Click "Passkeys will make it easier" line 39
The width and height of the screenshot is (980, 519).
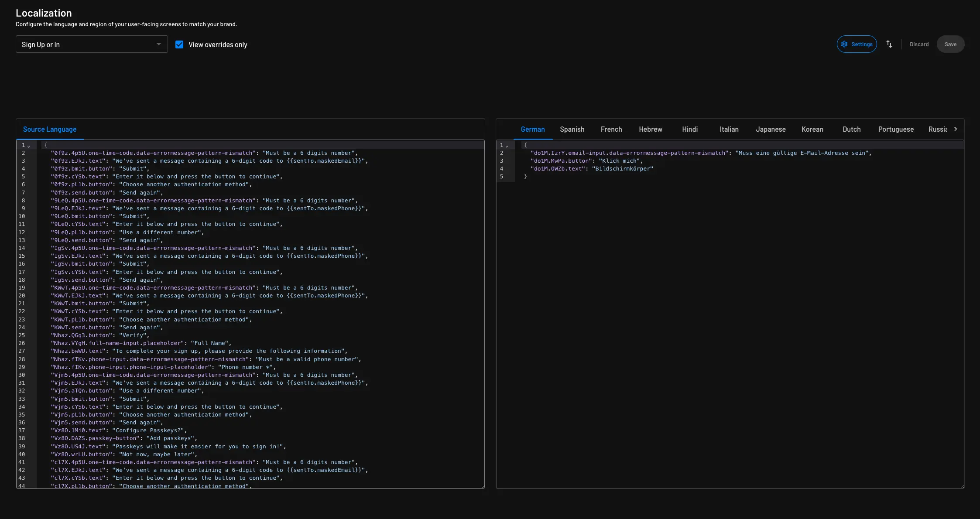click(x=198, y=447)
